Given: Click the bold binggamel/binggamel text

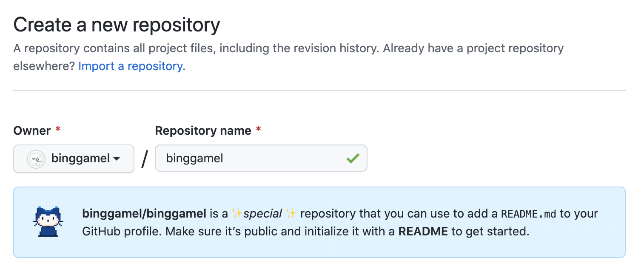Looking at the screenshot, I should click(x=144, y=213).
